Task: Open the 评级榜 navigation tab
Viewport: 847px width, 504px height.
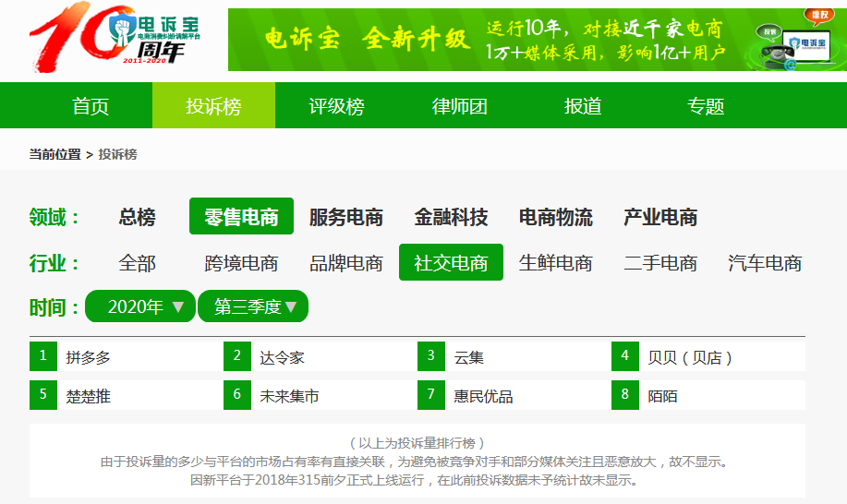Action: click(x=336, y=106)
